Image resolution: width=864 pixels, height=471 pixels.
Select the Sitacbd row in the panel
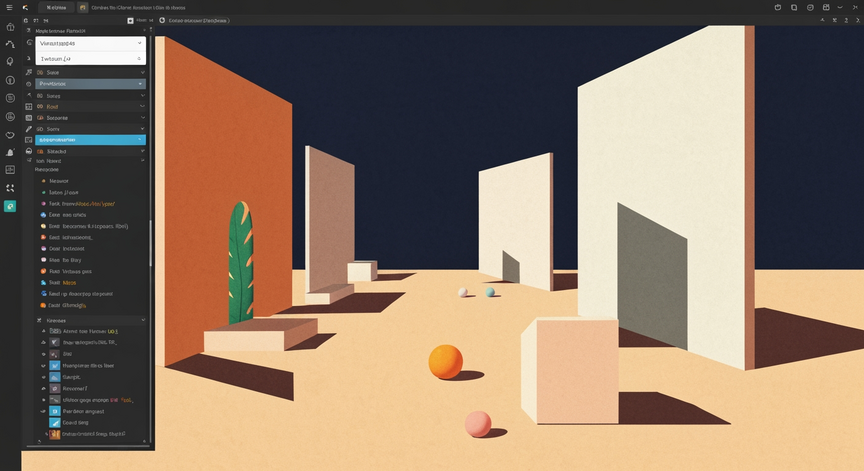click(90, 151)
